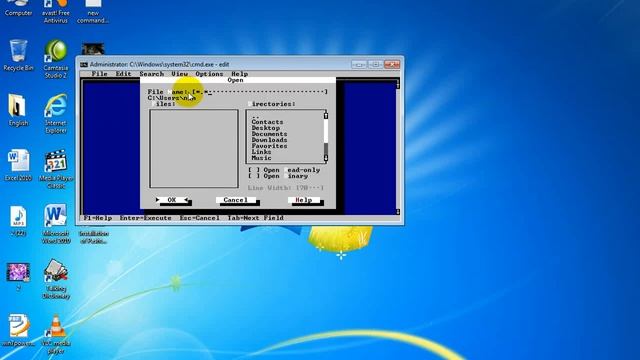Launch Talking Dictionary desktop shortcut
The width and height of the screenshot is (640, 360).
point(56,279)
